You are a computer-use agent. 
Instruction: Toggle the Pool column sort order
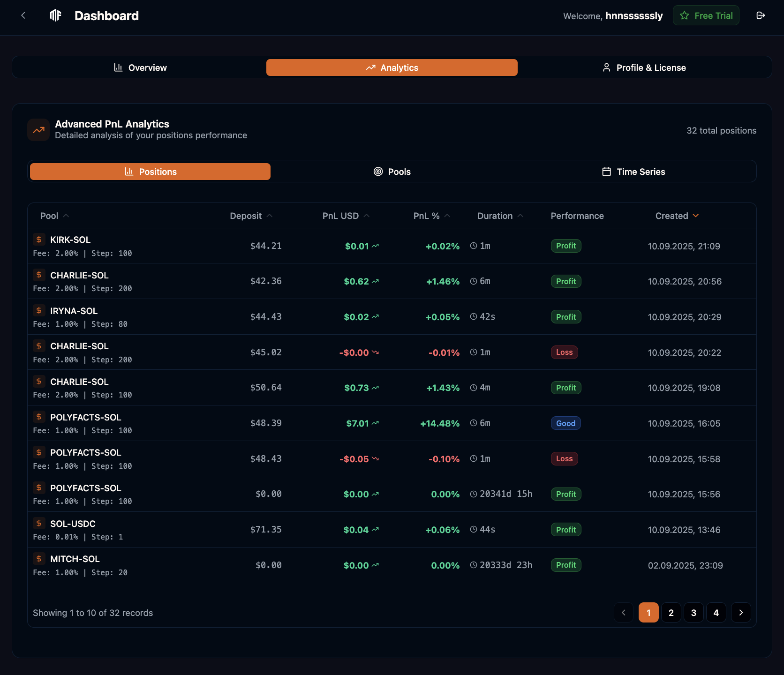tap(66, 215)
